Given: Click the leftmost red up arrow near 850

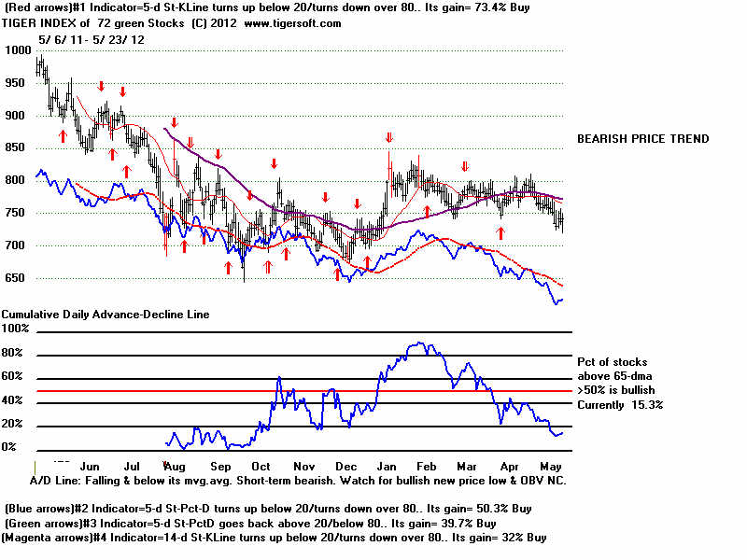Looking at the screenshot, I should tap(63, 136).
